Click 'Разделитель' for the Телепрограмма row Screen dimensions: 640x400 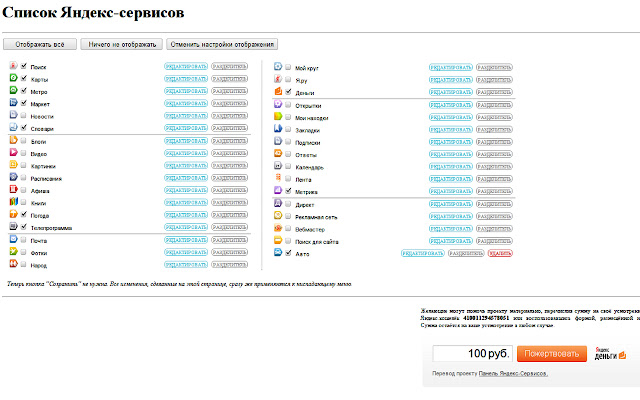click(229, 227)
